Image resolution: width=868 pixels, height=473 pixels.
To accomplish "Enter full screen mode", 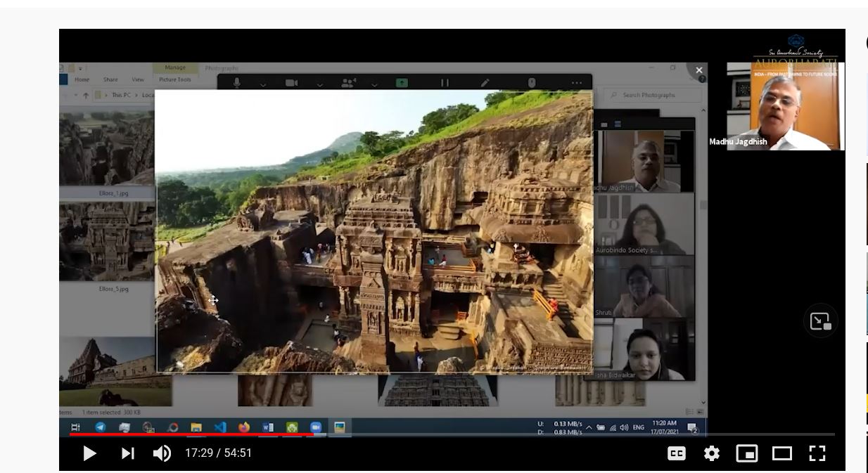I will pos(817,453).
